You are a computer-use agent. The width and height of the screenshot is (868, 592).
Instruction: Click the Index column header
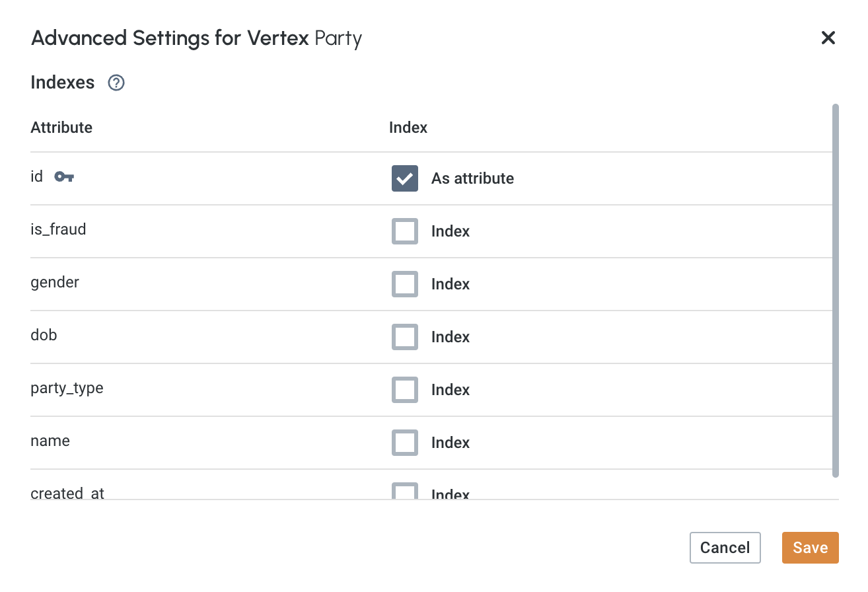pyautogui.click(x=408, y=127)
